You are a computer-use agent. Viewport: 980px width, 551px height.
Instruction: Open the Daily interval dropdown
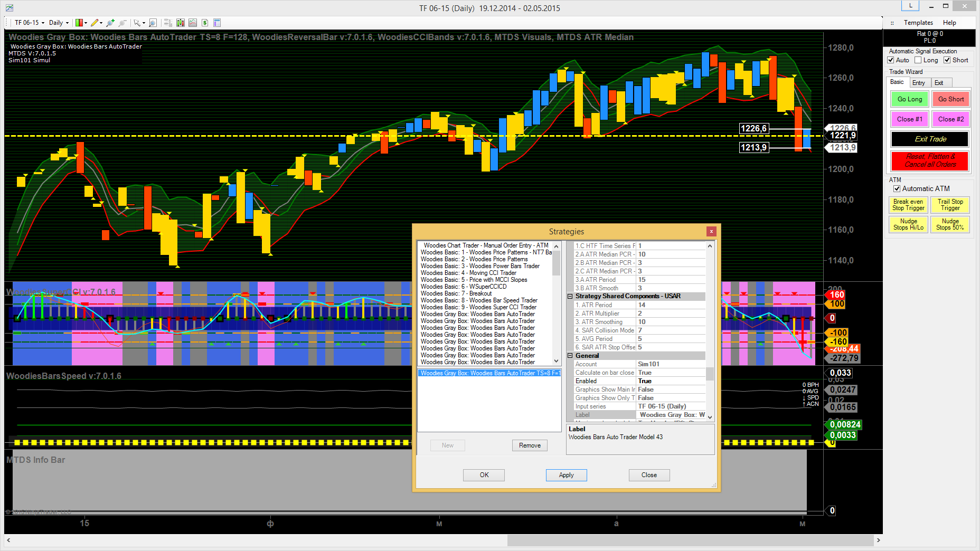point(59,23)
